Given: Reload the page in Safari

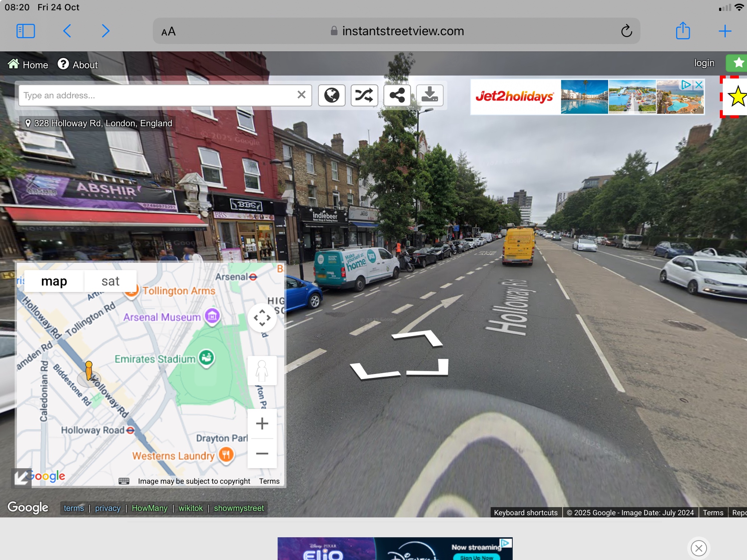Looking at the screenshot, I should (x=626, y=31).
